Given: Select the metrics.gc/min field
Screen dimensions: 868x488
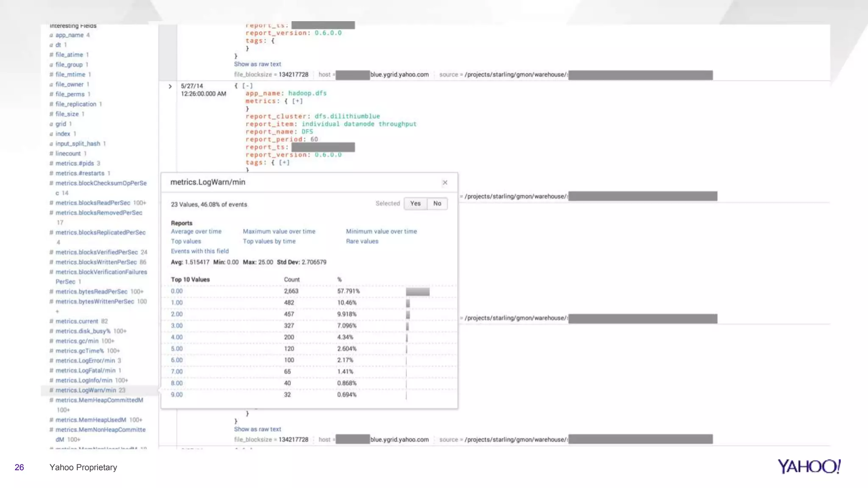Looking at the screenshot, I should tap(77, 341).
